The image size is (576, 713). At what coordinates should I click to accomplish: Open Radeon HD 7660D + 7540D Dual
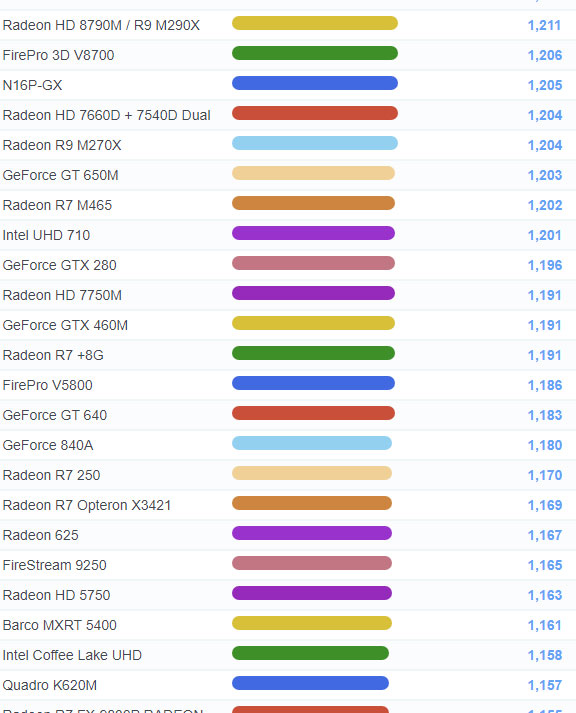pyautogui.click(x=106, y=115)
